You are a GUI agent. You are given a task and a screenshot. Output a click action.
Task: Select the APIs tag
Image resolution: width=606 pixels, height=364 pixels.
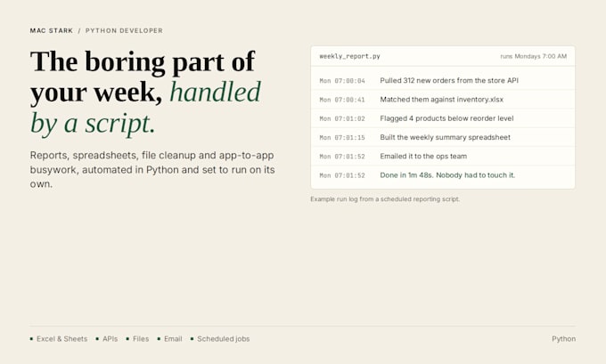111,339
